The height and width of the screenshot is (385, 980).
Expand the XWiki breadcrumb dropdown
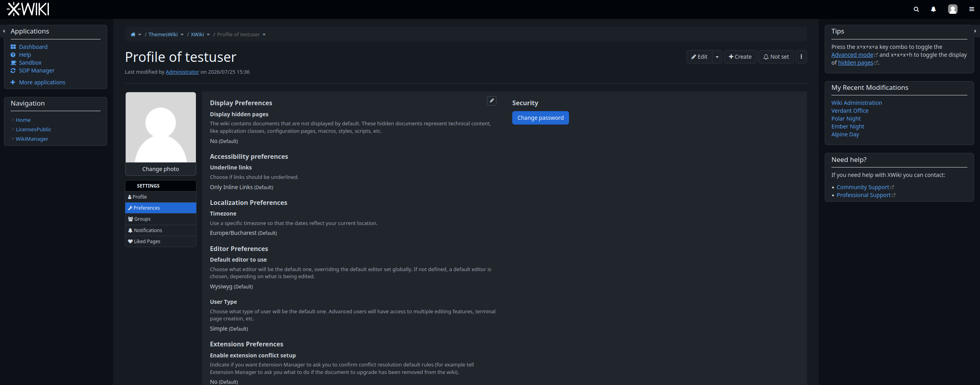click(x=208, y=35)
